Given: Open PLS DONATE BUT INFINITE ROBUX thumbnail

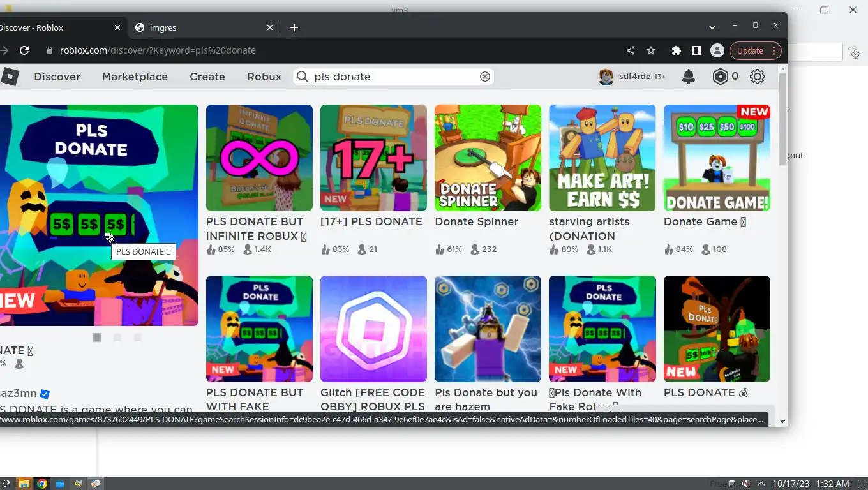Looking at the screenshot, I should click(259, 158).
